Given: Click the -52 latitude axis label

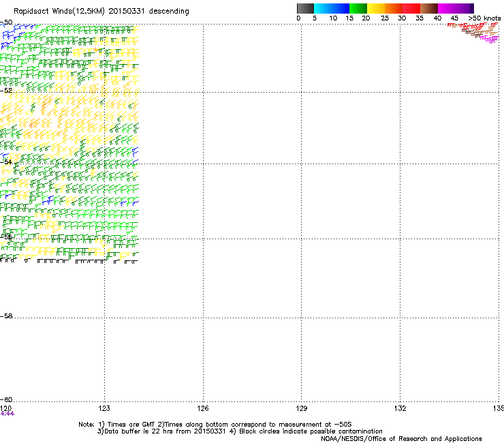Looking at the screenshot, I should tap(6, 91).
